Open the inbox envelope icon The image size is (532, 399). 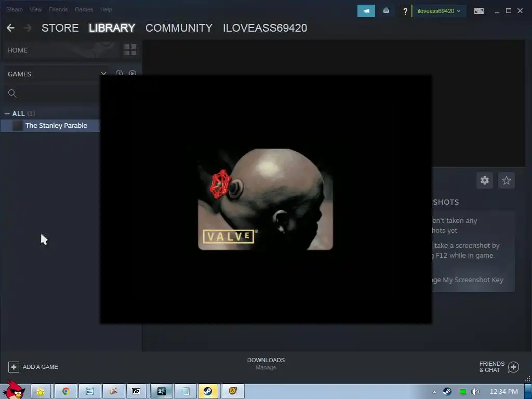[386, 11]
